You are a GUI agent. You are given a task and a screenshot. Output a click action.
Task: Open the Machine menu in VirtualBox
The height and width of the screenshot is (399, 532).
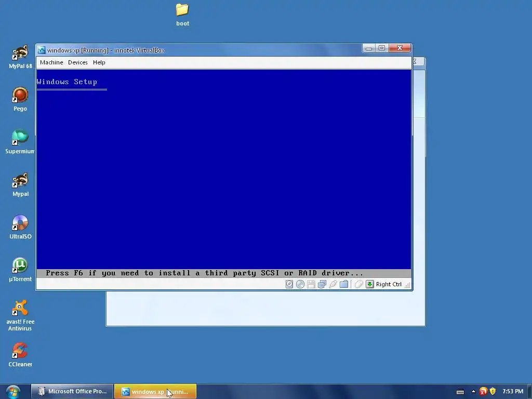51,62
